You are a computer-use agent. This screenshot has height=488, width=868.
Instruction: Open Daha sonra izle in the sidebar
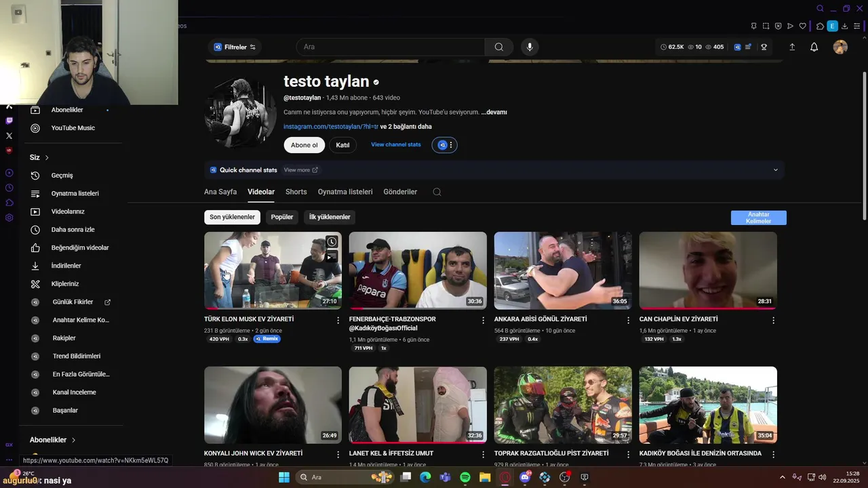(x=73, y=230)
